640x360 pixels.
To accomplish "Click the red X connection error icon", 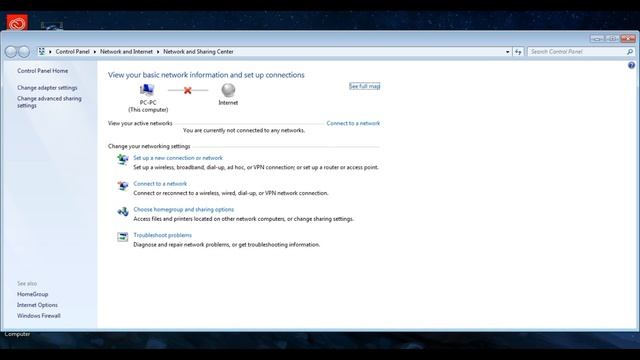I will [x=187, y=90].
